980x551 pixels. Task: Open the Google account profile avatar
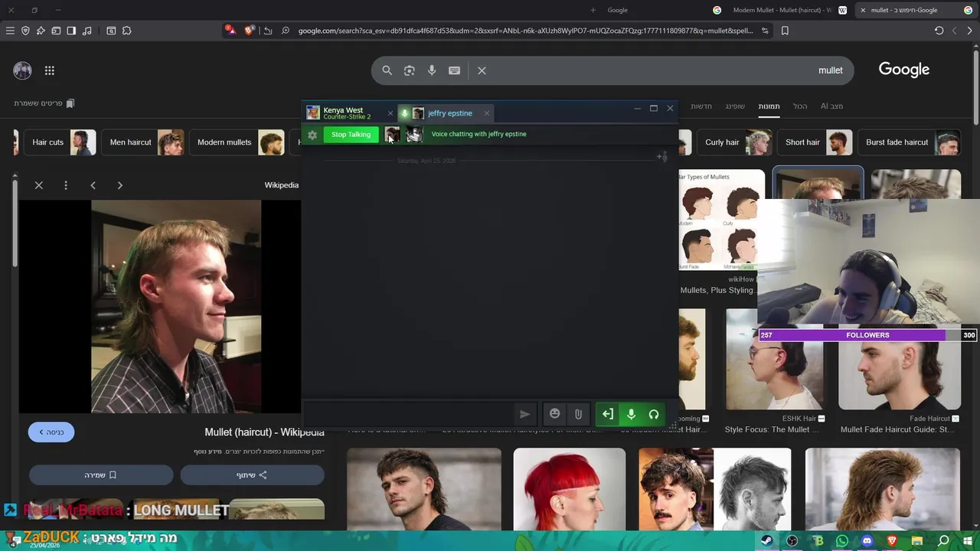[22, 70]
